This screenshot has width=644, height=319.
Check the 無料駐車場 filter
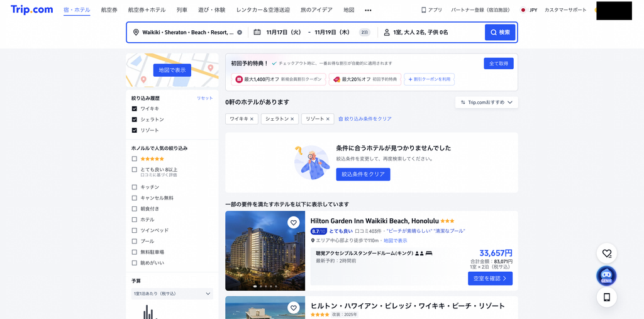(135, 252)
